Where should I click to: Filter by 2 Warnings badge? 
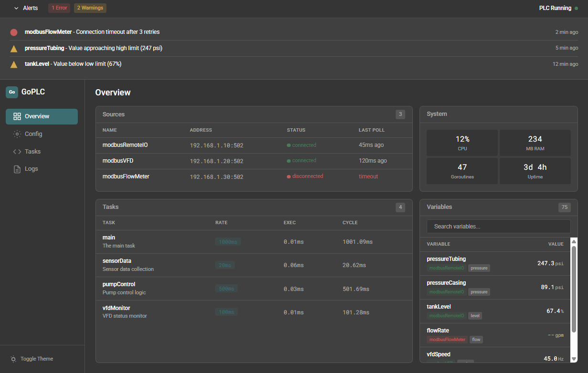[x=90, y=8]
